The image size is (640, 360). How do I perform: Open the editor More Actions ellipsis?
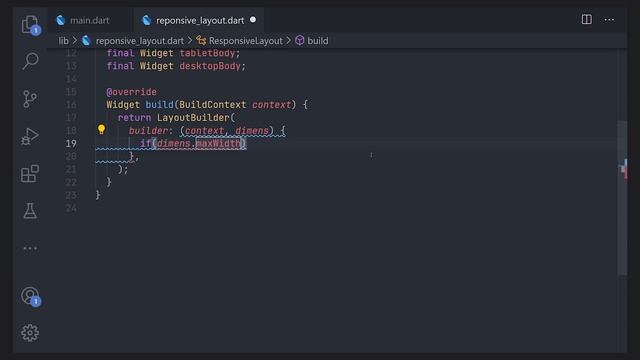tap(609, 20)
